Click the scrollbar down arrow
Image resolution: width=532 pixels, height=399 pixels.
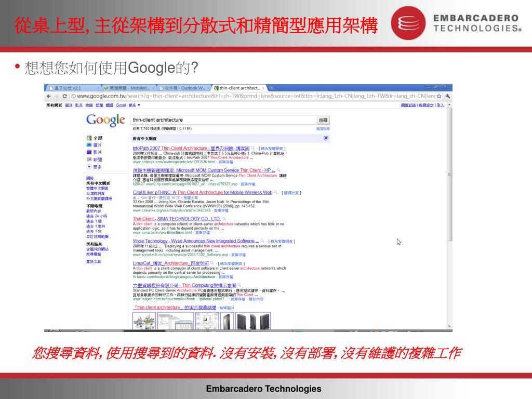tap(449, 326)
